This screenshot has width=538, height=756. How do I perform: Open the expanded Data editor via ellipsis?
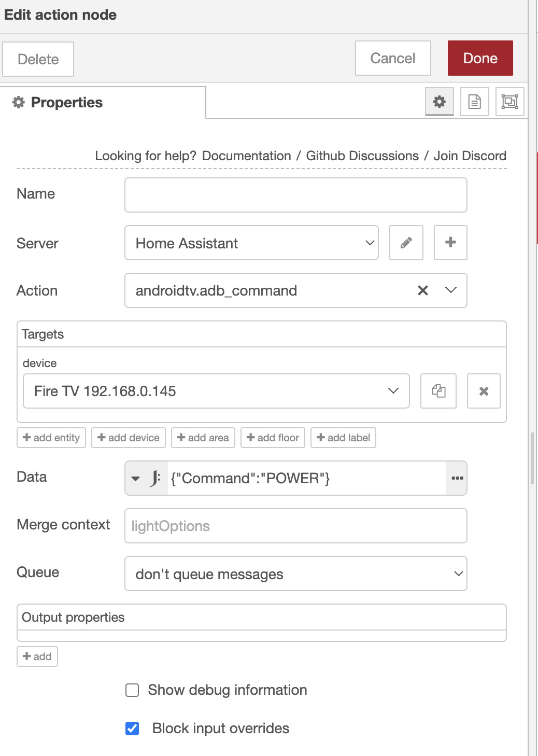pyautogui.click(x=457, y=478)
